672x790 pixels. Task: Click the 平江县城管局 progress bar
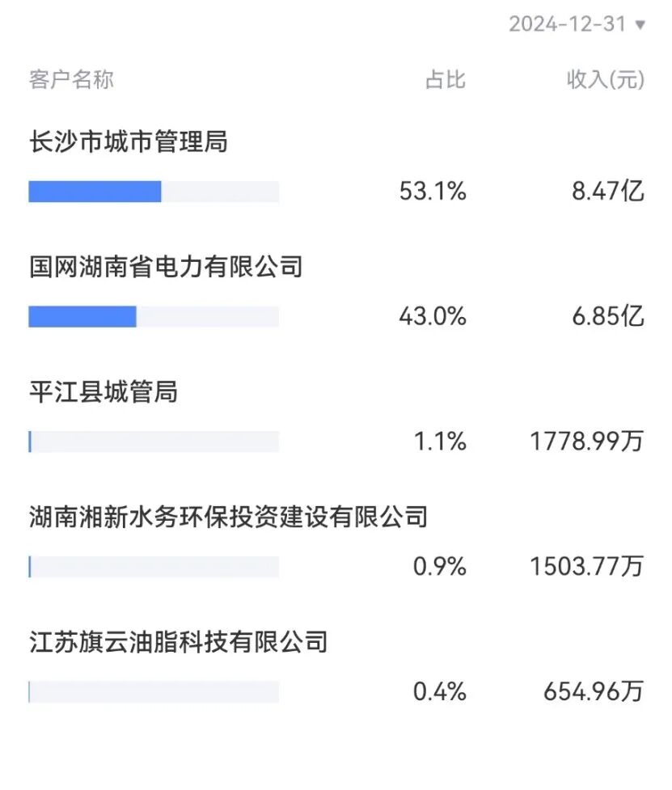(154, 441)
